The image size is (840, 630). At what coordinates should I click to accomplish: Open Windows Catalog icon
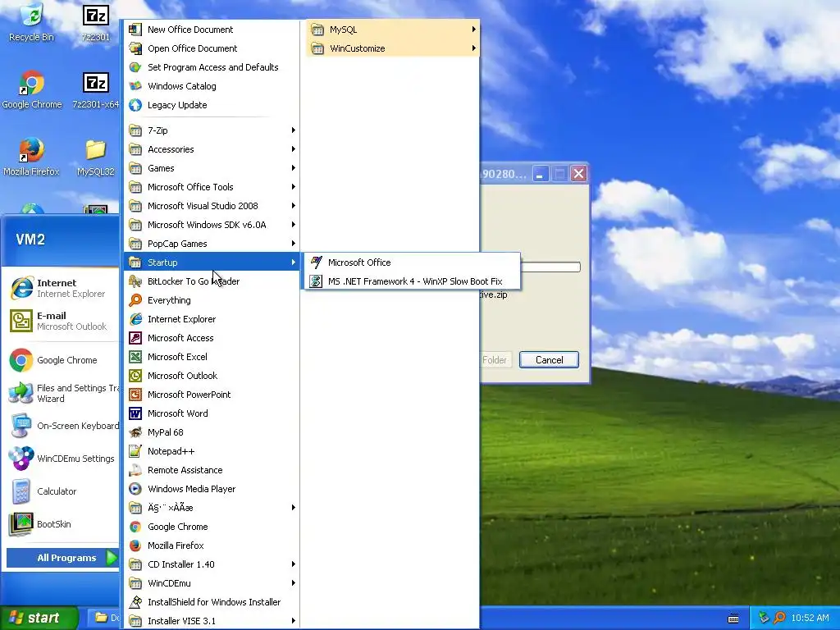click(x=135, y=85)
